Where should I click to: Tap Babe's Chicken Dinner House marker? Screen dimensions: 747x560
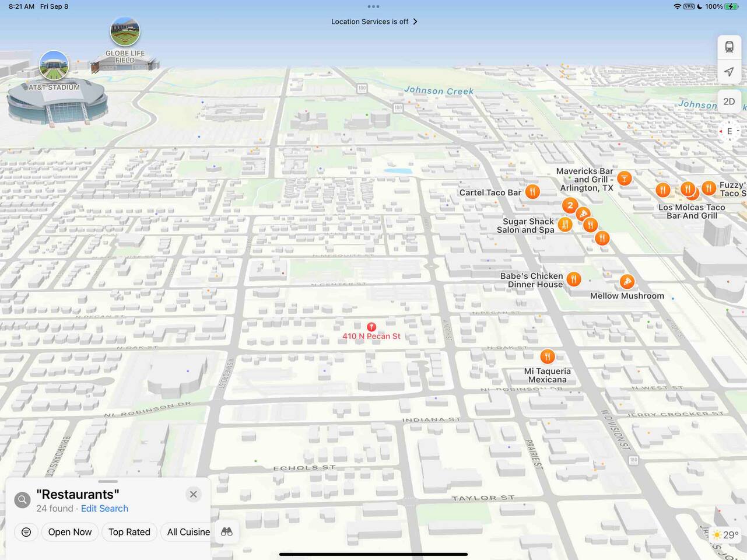[574, 279]
